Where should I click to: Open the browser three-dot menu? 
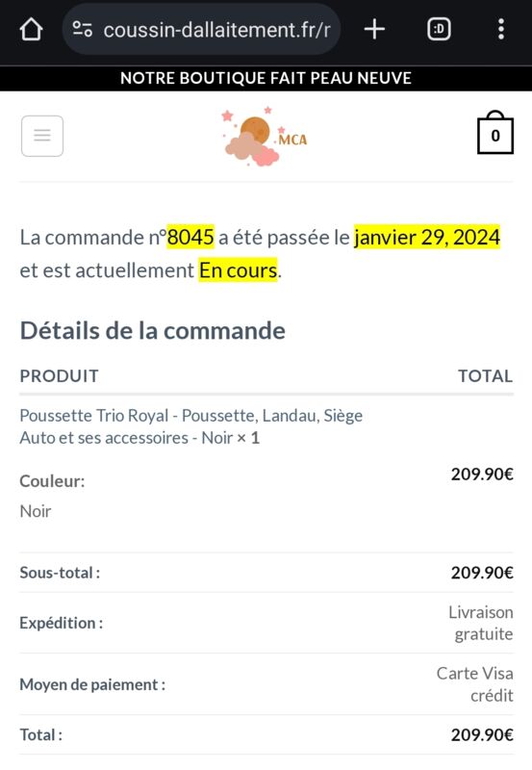(x=500, y=30)
